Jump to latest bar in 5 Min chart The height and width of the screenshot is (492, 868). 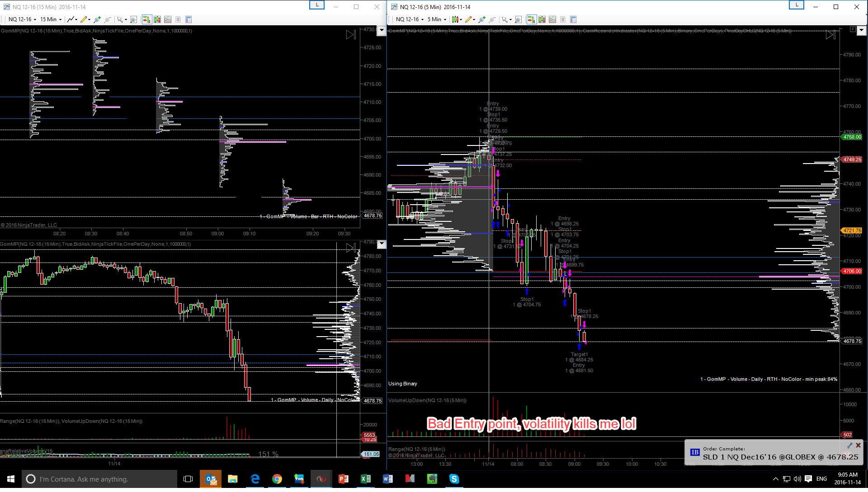click(830, 35)
